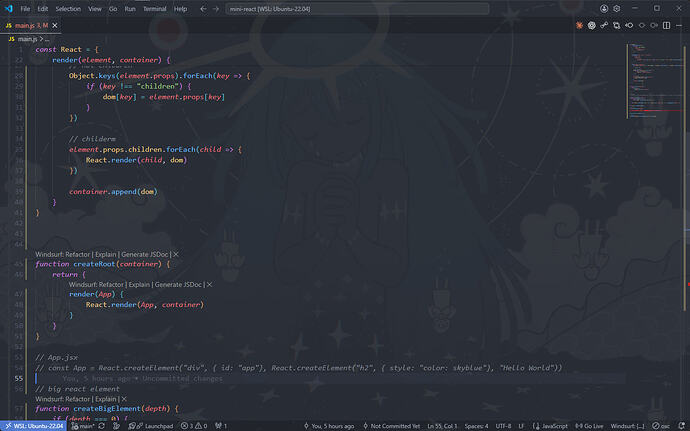The height and width of the screenshot is (431, 690).
Task: Click the hexagon gear icon in the title bar
Action: click(617, 9)
